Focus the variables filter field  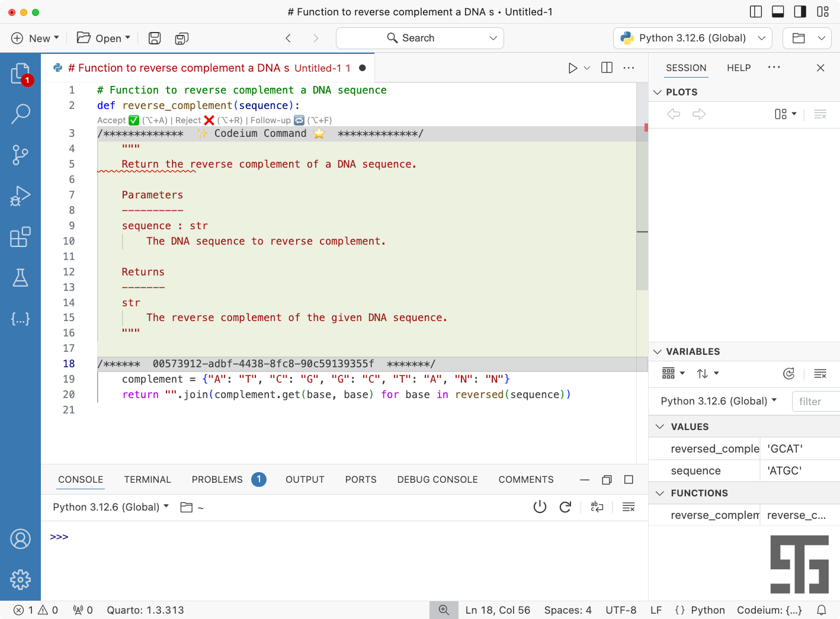(816, 402)
